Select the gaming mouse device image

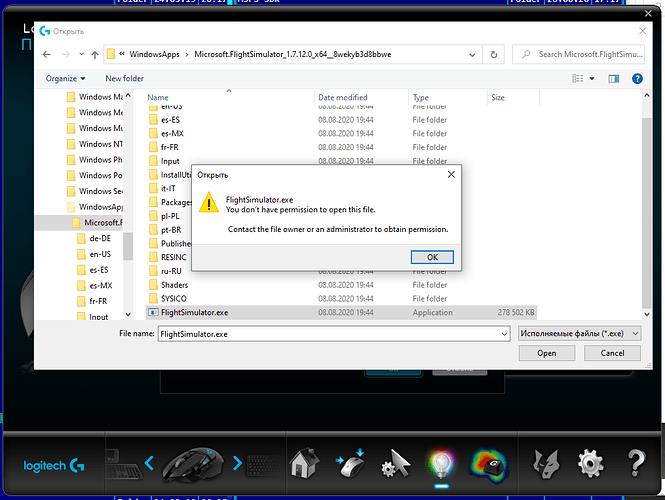click(x=193, y=465)
